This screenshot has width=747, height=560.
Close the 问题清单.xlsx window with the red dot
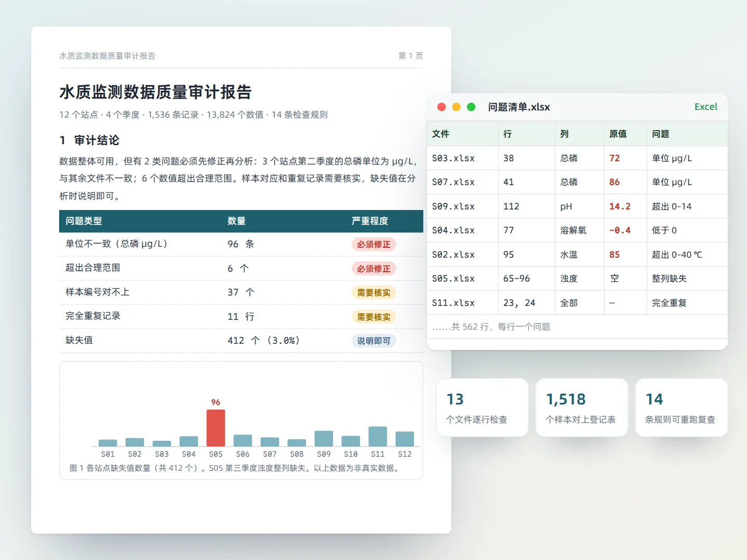click(x=441, y=107)
